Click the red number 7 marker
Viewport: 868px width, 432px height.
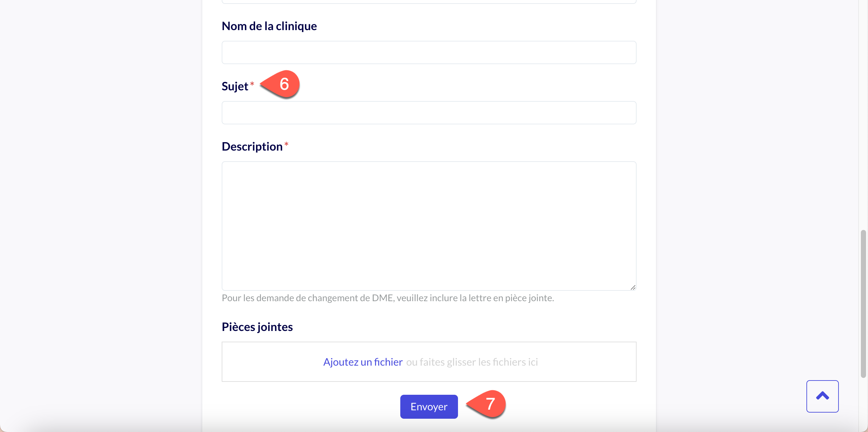[490, 404]
